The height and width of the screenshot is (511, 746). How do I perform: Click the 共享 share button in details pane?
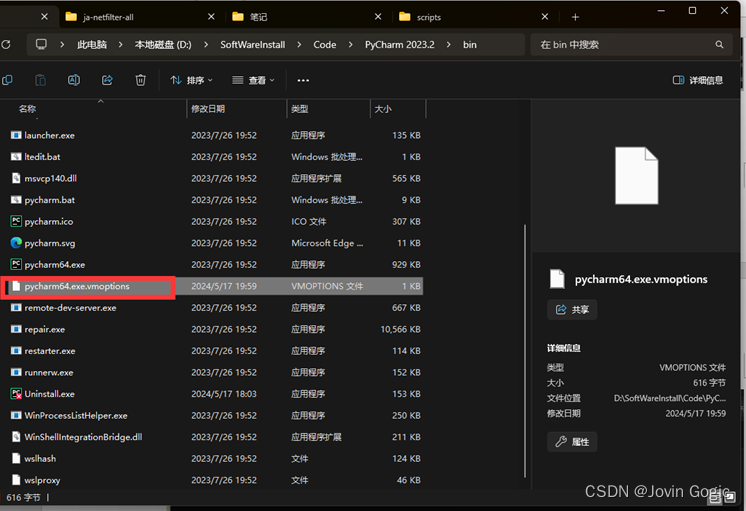(572, 310)
